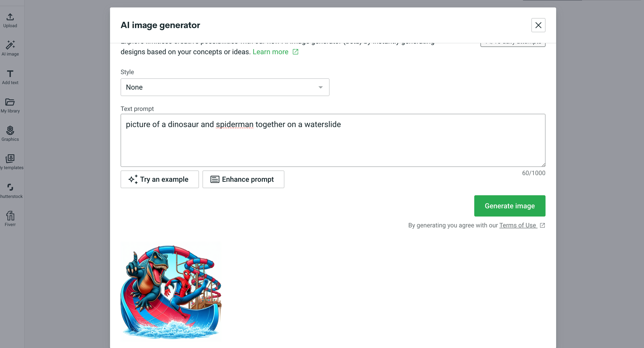Open the AI image tool
Viewport: 644px width, 348px height.
(10, 48)
